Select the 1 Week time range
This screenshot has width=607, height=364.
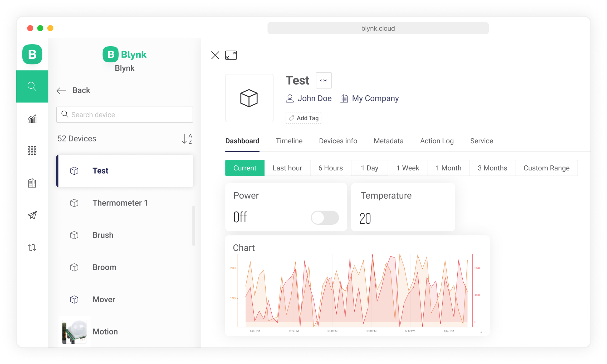click(x=408, y=168)
